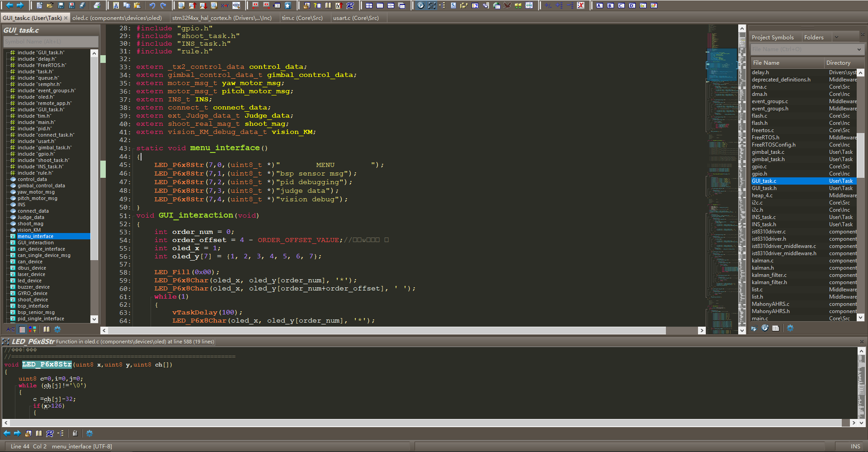Click the Save All toolbar icon
Image resolution: width=868 pixels, height=452 pixels.
click(x=82, y=5)
